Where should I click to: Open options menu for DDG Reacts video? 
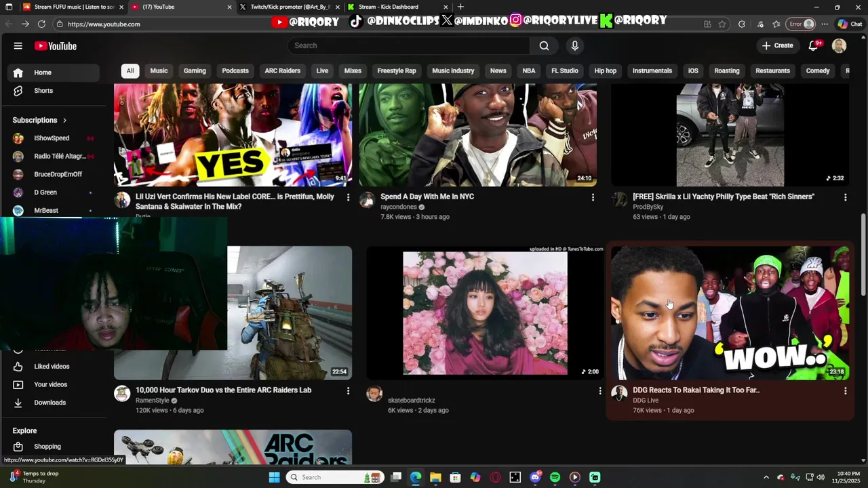(x=845, y=391)
